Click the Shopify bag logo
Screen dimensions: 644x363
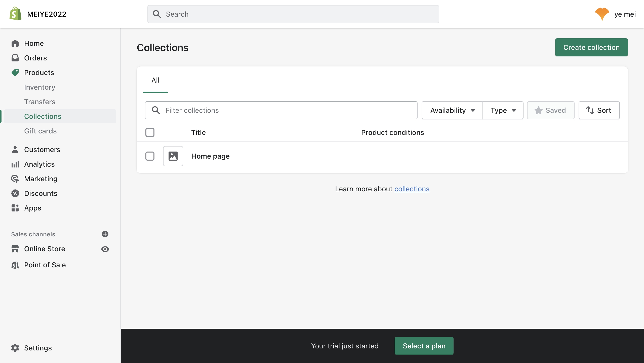click(x=16, y=14)
